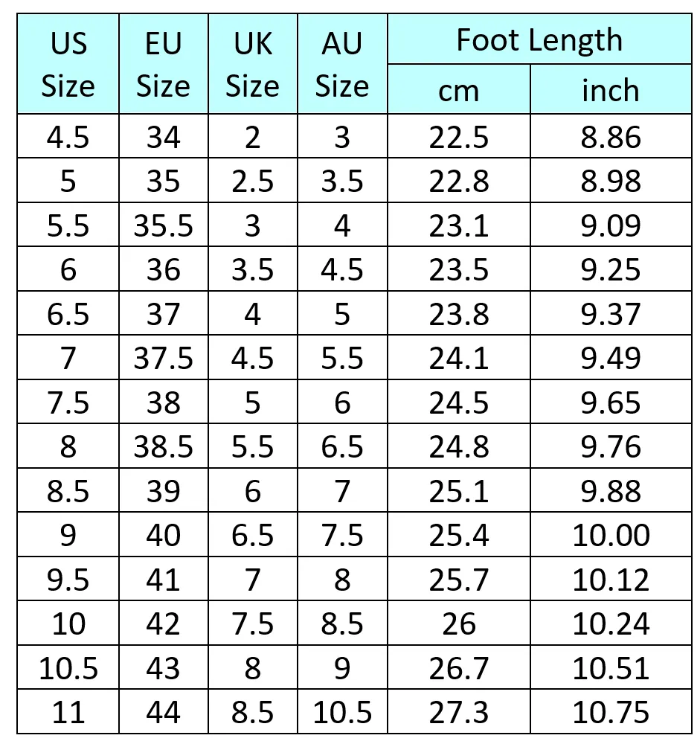Click the EU size 37.5 cell
This screenshot has height=744, width=700.
(x=163, y=357)
